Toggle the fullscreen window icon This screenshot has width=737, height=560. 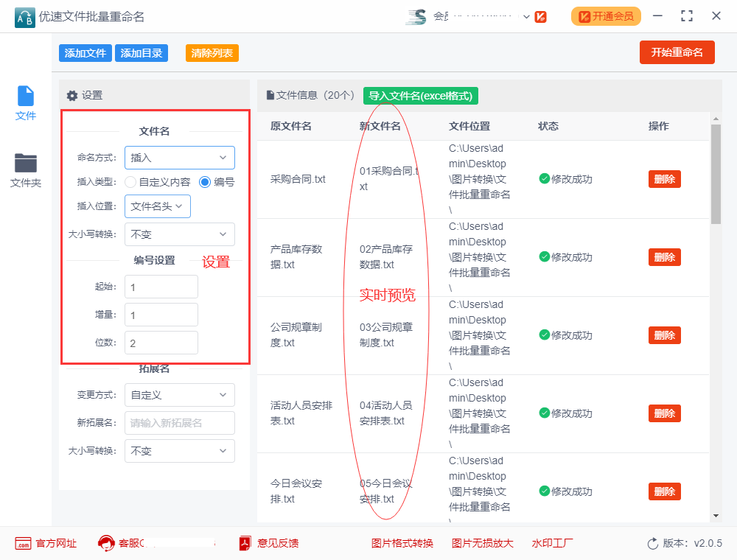point(687,16)
